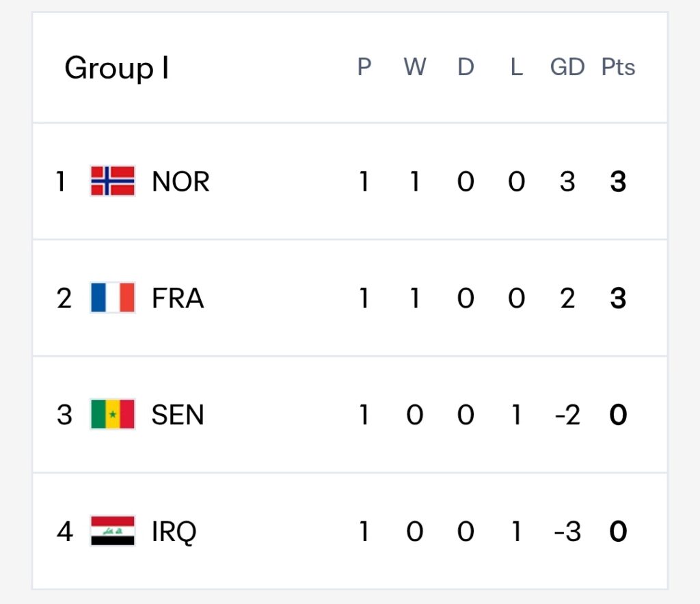Click the L column header

[517, 68]
